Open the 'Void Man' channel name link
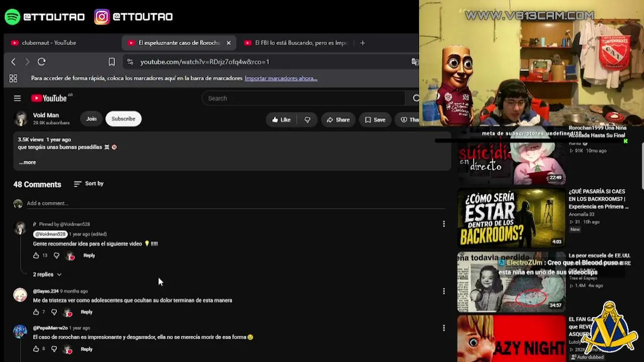Image resolution: width=644 pixels, height=362 pixels. 46,115
